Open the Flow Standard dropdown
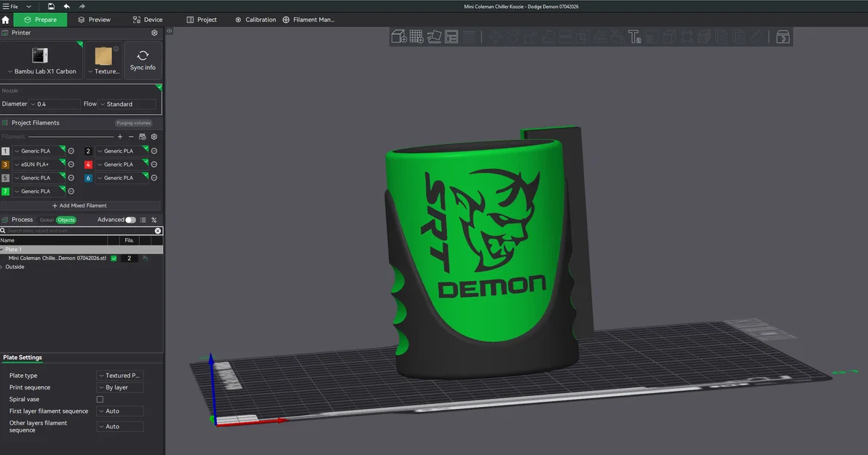This screenshot has width=868, height=455. pos(128,104)
